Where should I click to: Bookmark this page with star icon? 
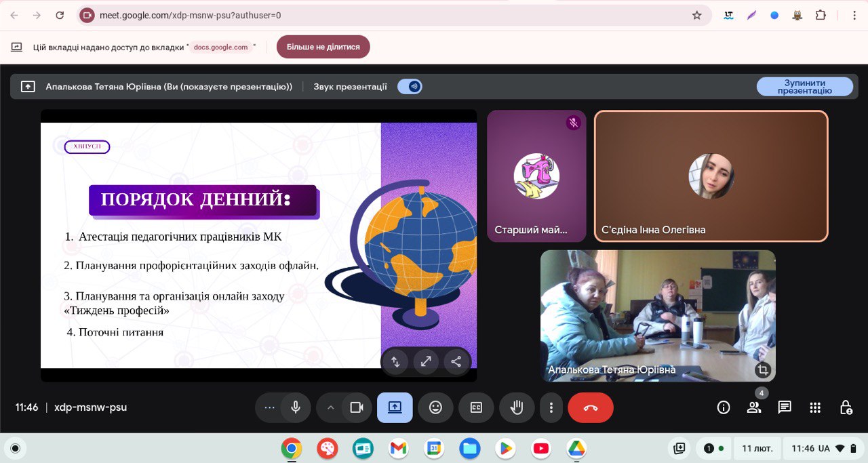tap(696, 15)
